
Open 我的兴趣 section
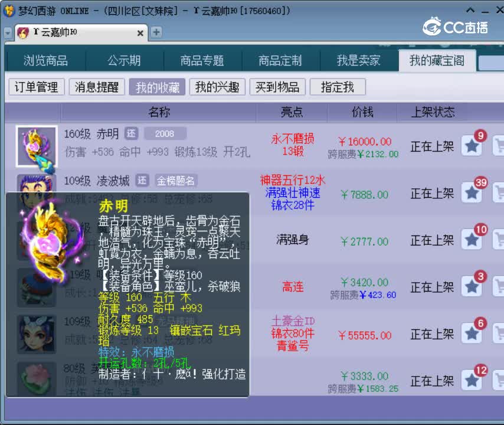click(217, 87)
